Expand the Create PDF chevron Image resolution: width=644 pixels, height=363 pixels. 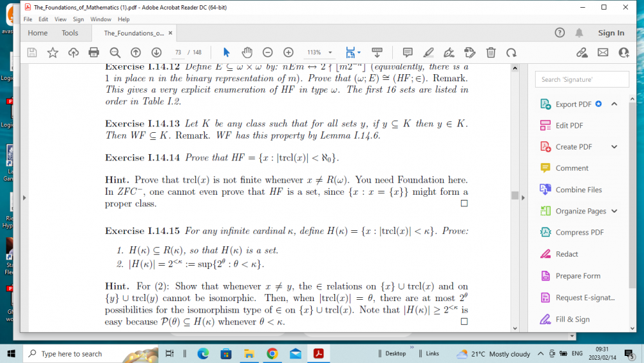[x=614, y=147]
